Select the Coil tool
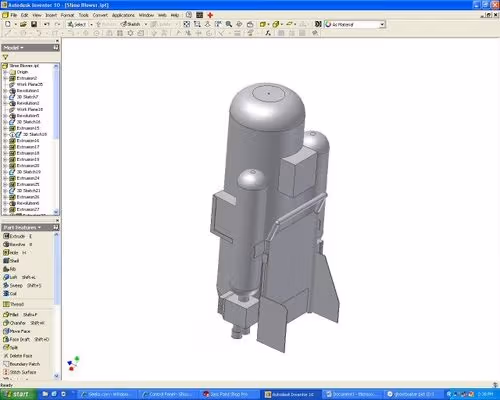 tap(10, 294)
